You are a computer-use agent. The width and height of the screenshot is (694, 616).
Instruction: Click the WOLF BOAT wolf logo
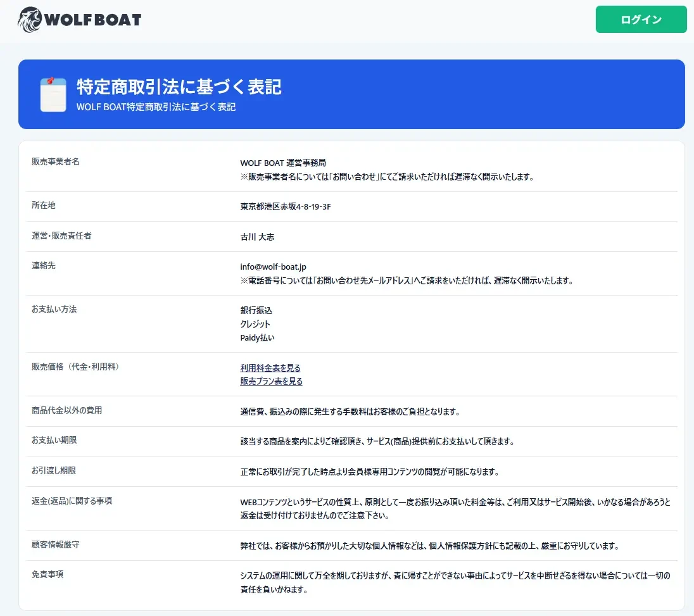80,20
